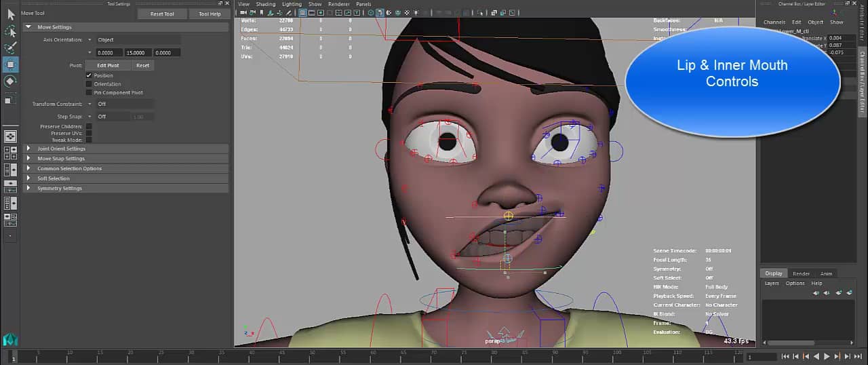
Task: Click the Maya logo icon
Action: (x=9, y=339)
